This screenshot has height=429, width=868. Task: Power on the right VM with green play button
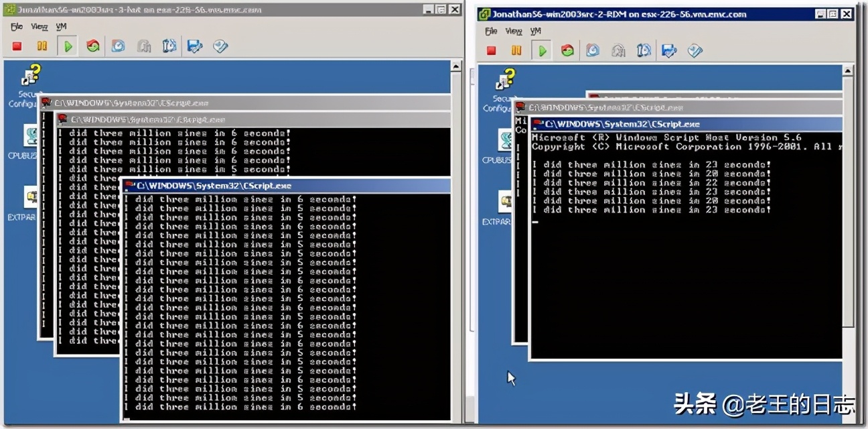(x=541, y=50)
